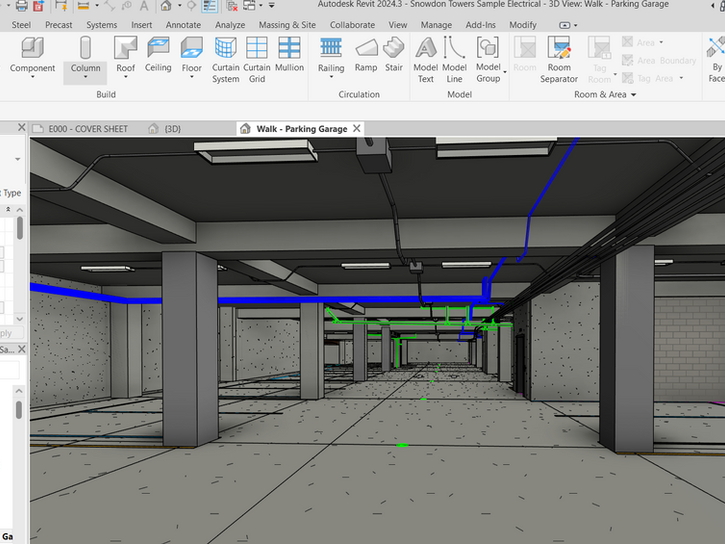Switch to the Systems ribbon tab
The width and height of the screenshot is (725, 544).
102,25
